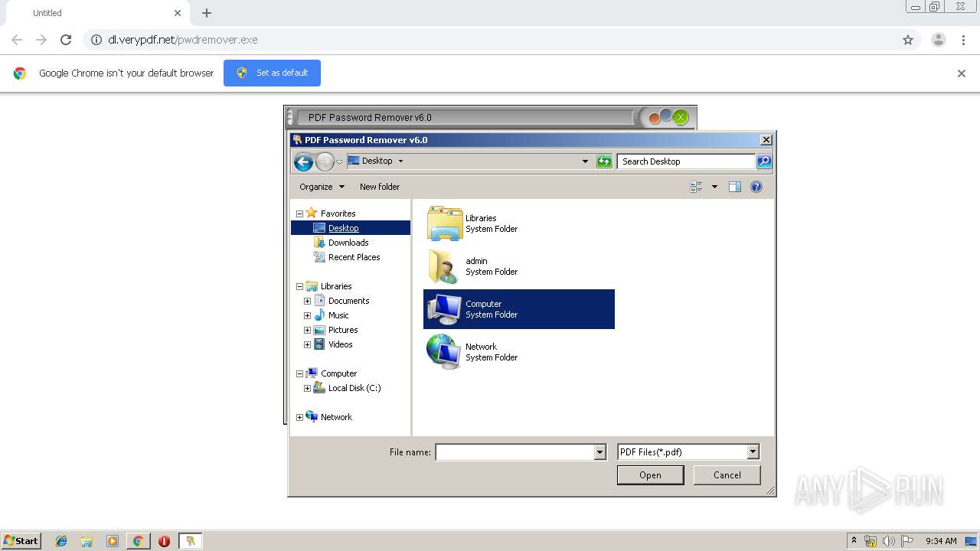
Task: Click the green X button on background PDF Password Remover window
Action: (x=680, y=117)
